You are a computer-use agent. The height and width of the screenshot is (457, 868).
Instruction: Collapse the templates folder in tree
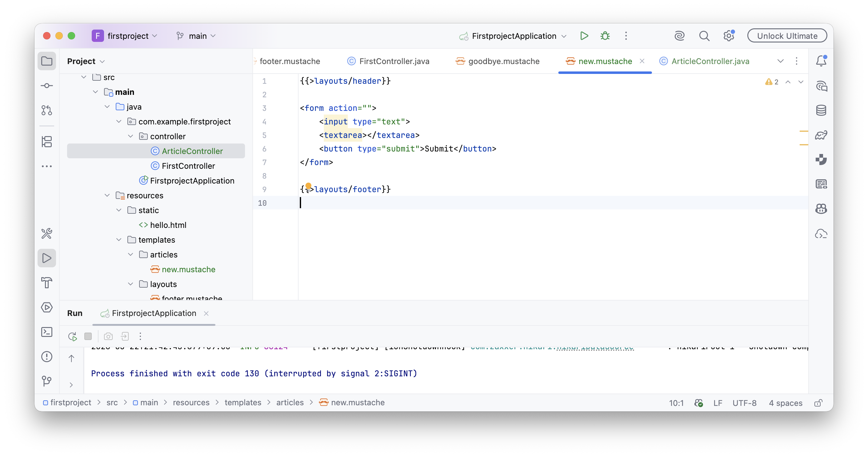tap(119, 240)
